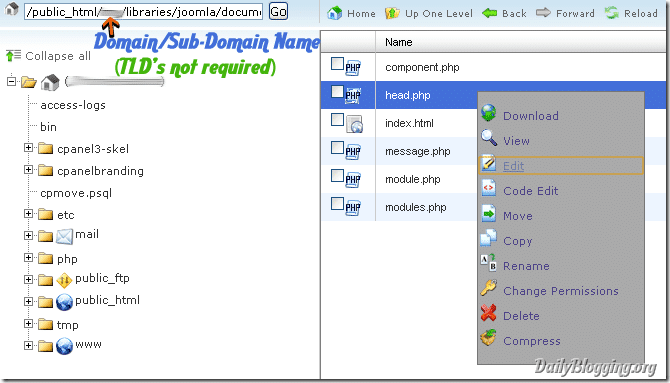Click the globe icon of public_html folder

(x=65, y=302)
